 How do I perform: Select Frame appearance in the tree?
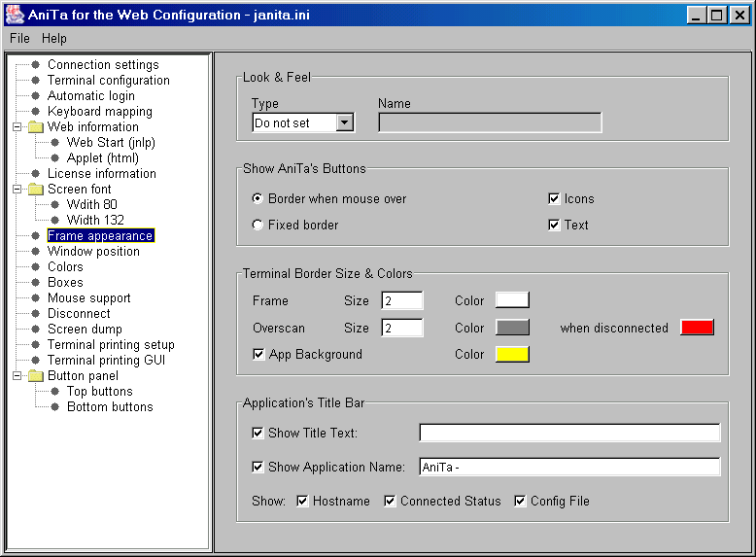tap(101, 235)
